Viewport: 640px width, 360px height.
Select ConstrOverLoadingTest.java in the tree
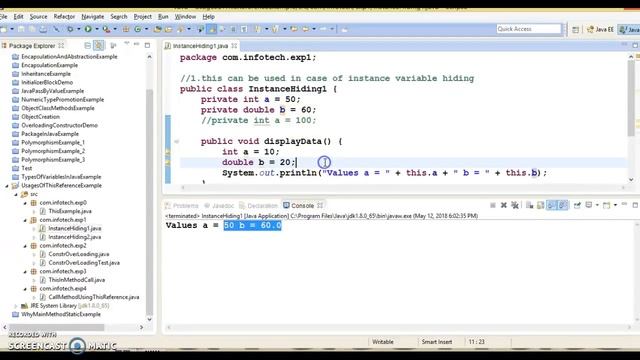coord(84,263)
